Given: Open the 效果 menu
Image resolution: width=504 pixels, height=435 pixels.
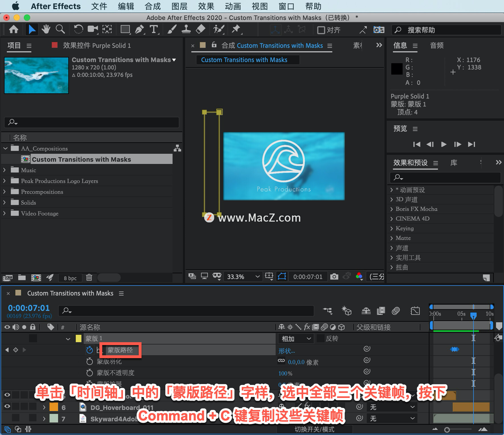Looking at the screenshot, I should coord(206,6).
